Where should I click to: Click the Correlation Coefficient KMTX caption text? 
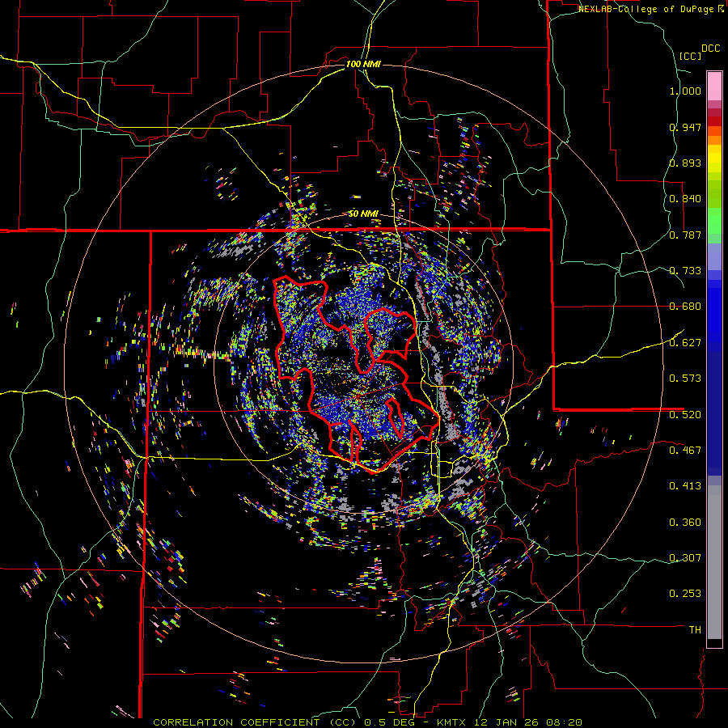pos(367,722)
